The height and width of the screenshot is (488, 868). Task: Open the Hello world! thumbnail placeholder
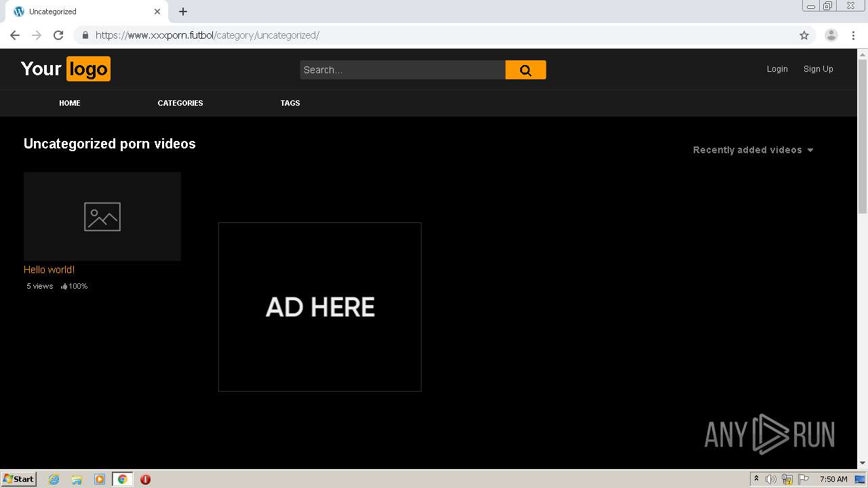click(x=102, y=216)
